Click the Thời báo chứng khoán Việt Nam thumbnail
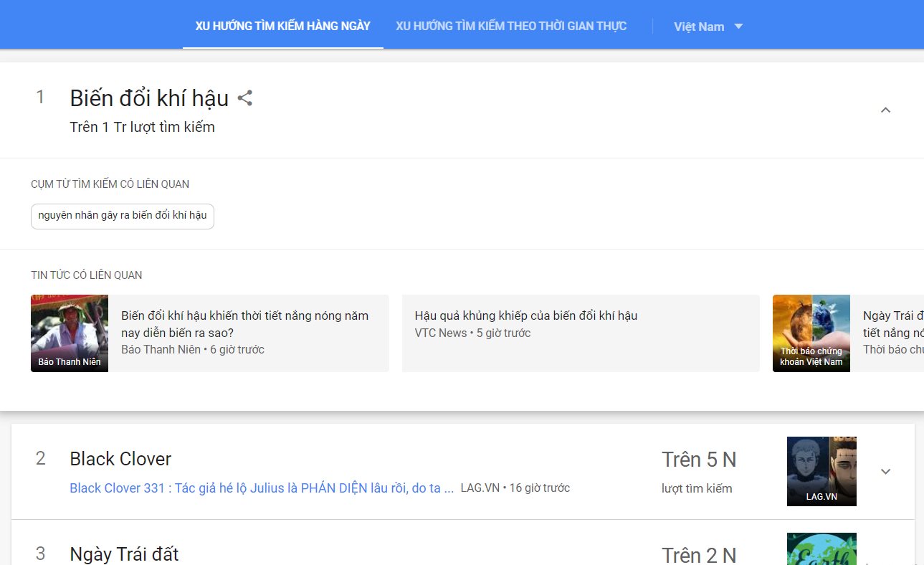This screenshot has height=565, width=924. tap(811, 333)
